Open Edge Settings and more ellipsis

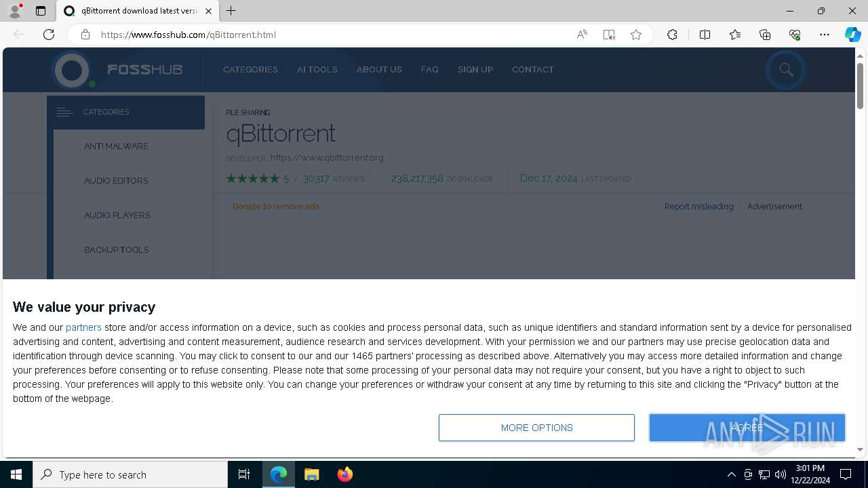(x=825, y=35)
